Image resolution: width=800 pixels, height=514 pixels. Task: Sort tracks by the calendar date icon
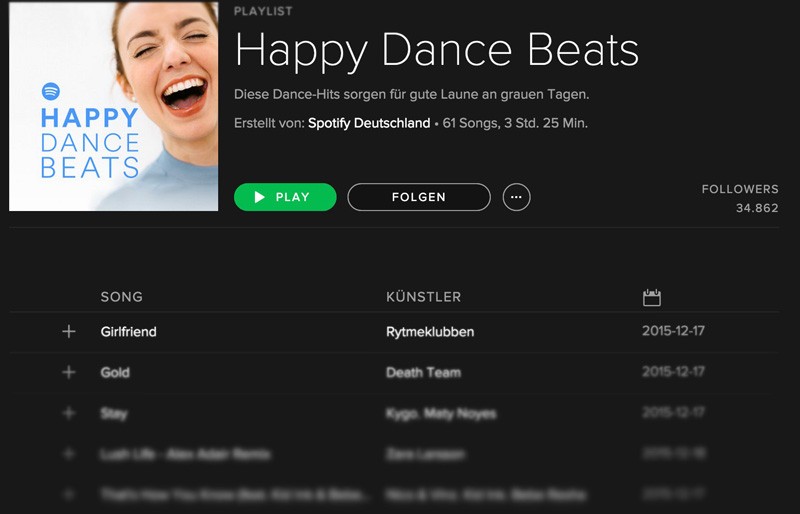click(x=652, y=297)
